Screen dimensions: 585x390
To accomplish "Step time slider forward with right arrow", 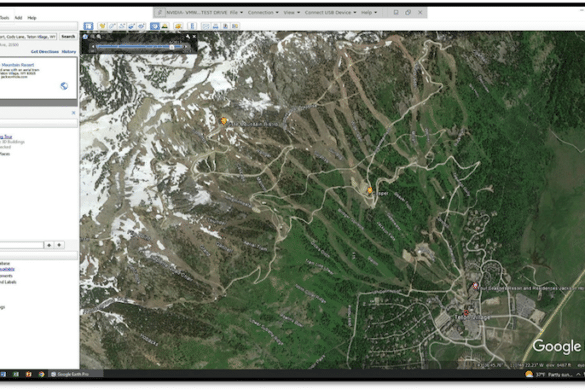I will point(186,47).
